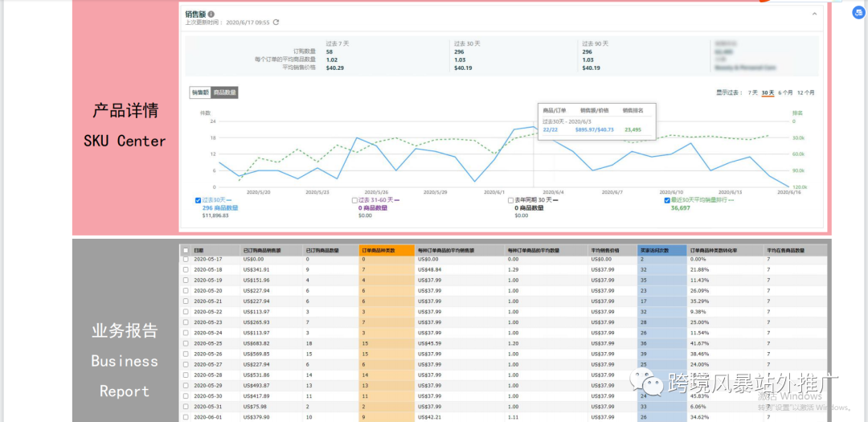Click the $11,896.83 total under 过去30天

tap(215, 215)
